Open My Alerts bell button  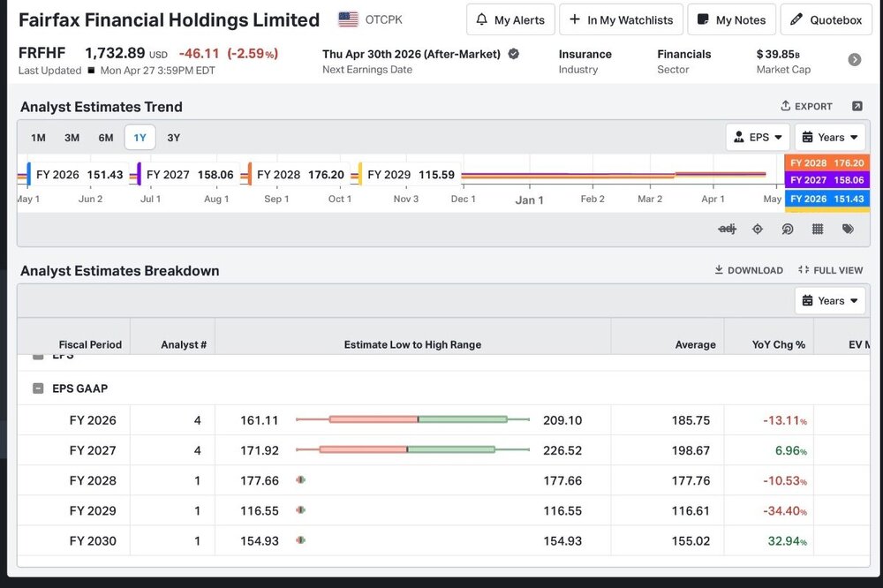(x=510, y=19)
